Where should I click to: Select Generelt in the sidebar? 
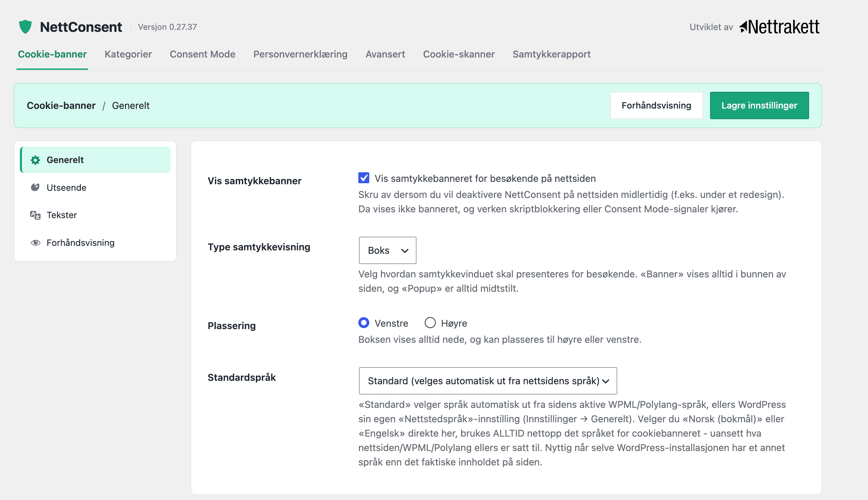pos(95,160)
